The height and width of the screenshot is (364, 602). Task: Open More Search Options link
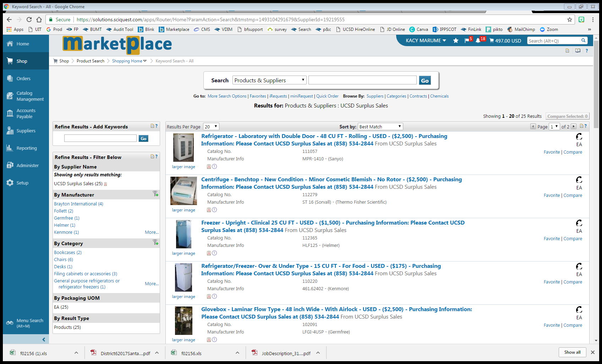227,96
